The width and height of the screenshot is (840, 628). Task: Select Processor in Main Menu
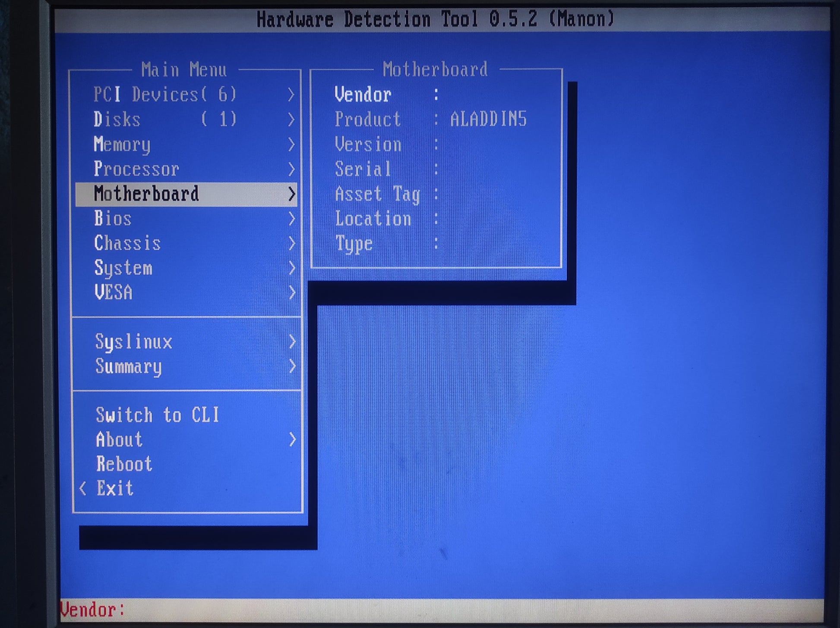(x=136, y=169)
